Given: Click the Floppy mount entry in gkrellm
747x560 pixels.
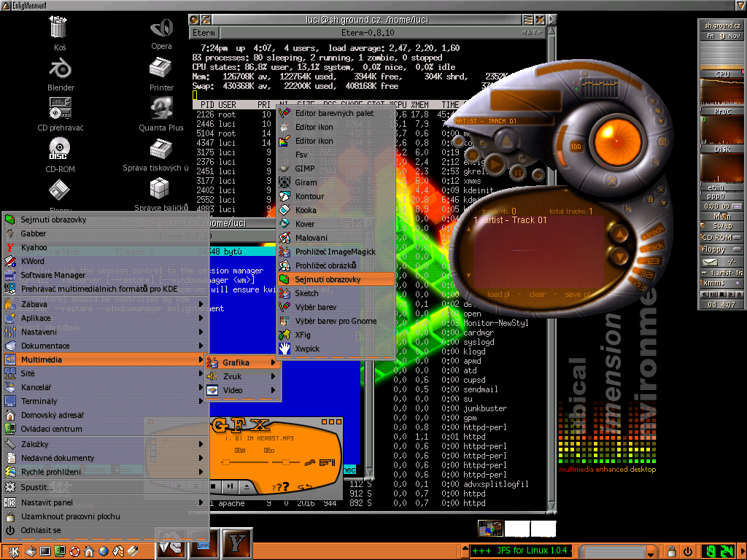Looking at the screenshot, I should coord(721,249).
